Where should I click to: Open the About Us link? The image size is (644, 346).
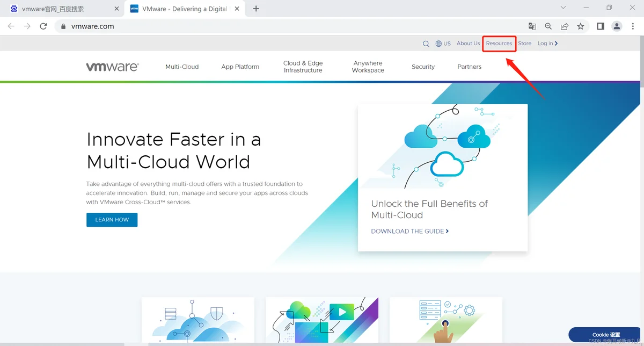click(468, 44)
